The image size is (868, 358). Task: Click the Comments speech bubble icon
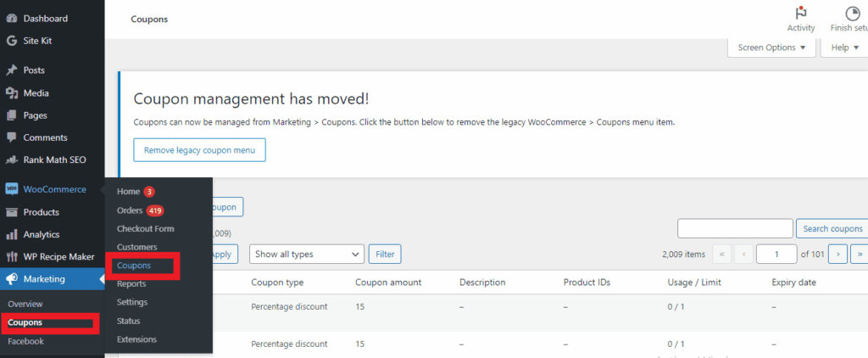(12, 137)
